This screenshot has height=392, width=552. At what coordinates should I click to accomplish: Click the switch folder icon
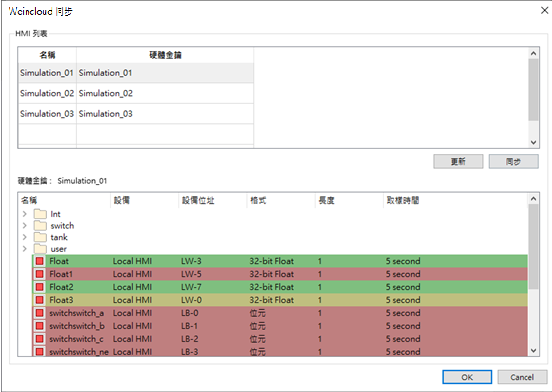click(40, 226)
